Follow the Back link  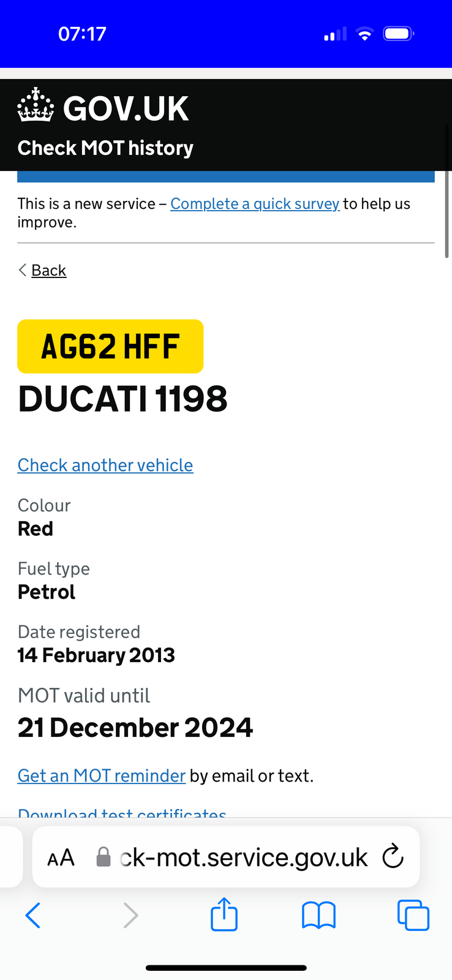(x=48, y=270)
